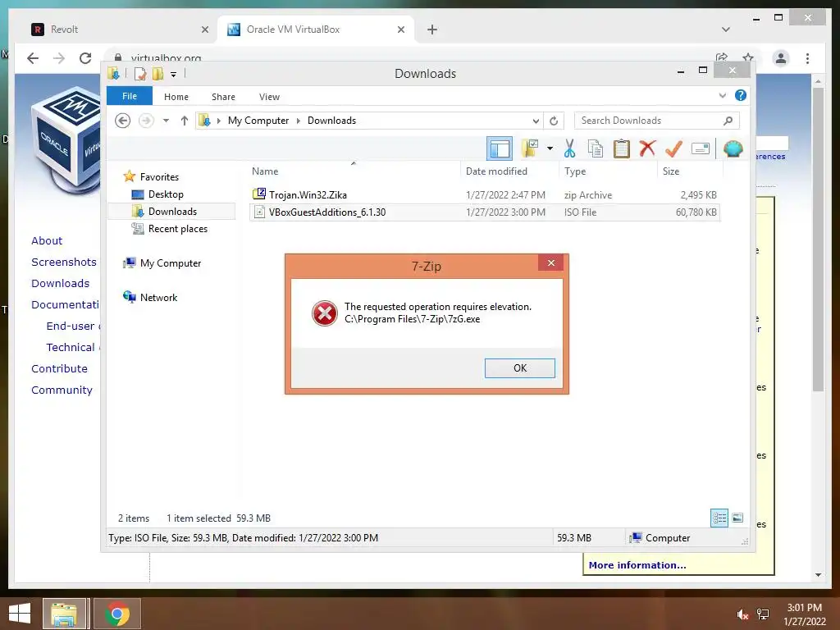Image resolution: width=840 pixels, height=630 pixels.
Task: Click Chrome icon on taskbar
Action: 116,614
